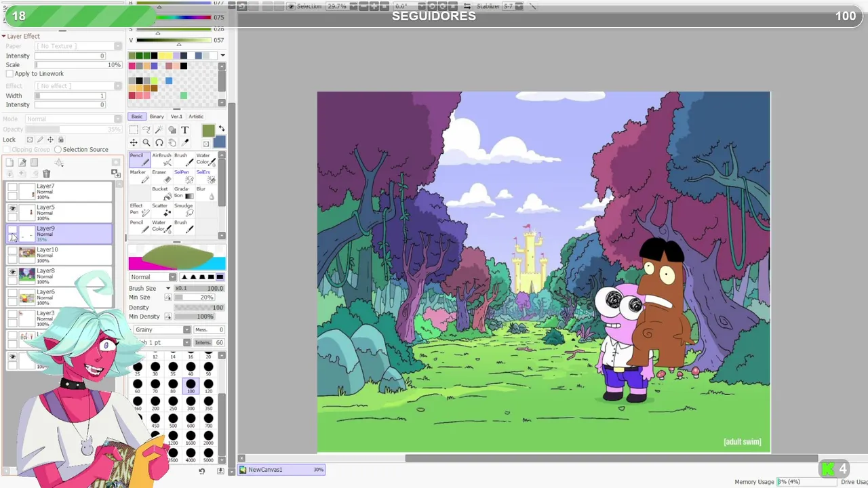868x488 pixels.
Task: Create a new linework layer
Action: [22, 162]
